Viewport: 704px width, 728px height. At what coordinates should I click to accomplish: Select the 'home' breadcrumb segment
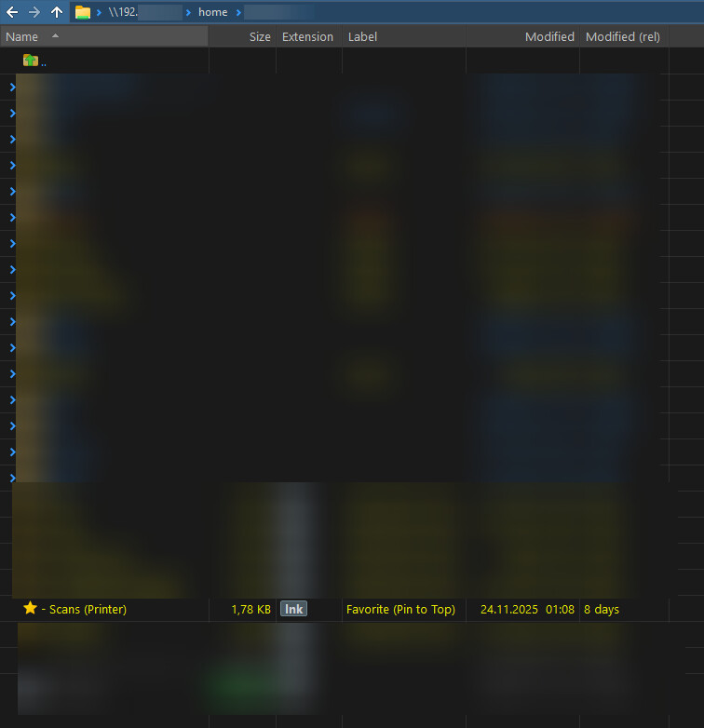pos(212,12)
